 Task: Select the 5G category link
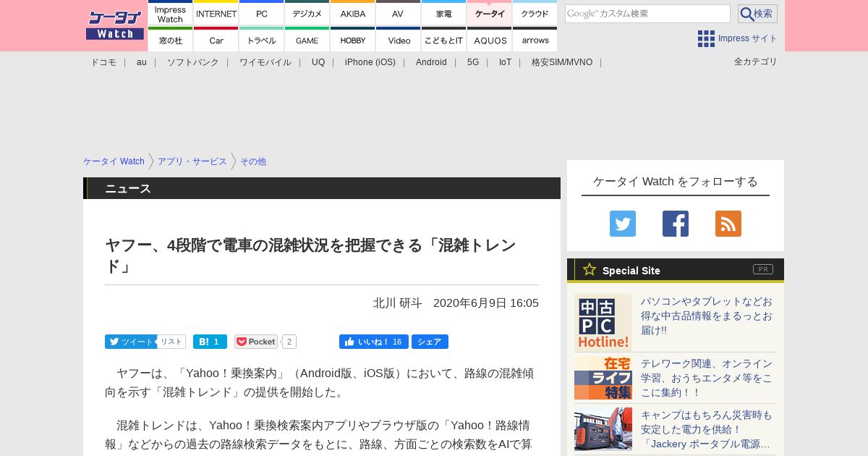473,62
